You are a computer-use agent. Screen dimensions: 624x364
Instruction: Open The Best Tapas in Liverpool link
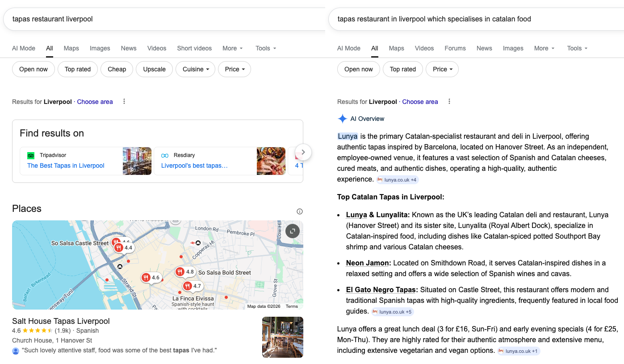(x=65, y=165)
